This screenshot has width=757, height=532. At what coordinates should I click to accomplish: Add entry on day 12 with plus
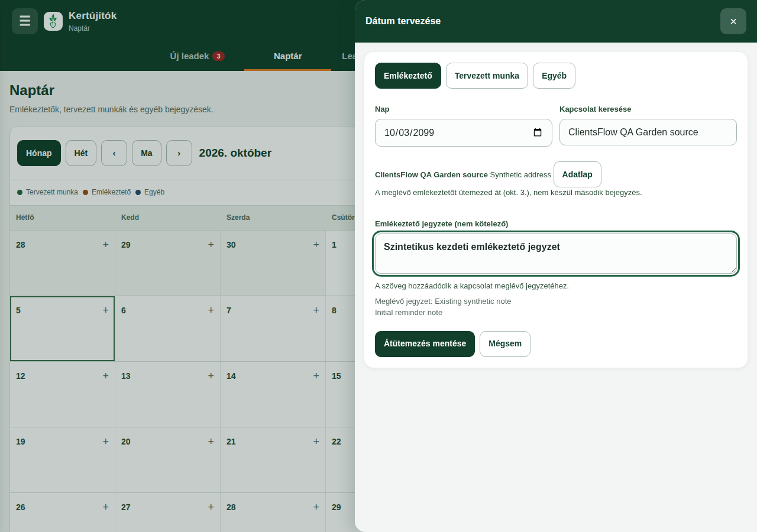[106, 375]
